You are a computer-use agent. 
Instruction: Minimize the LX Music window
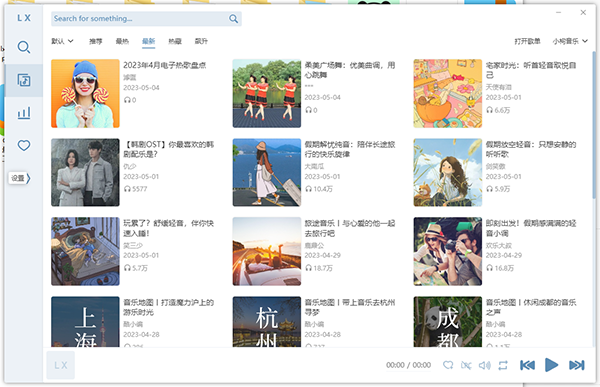559,13
